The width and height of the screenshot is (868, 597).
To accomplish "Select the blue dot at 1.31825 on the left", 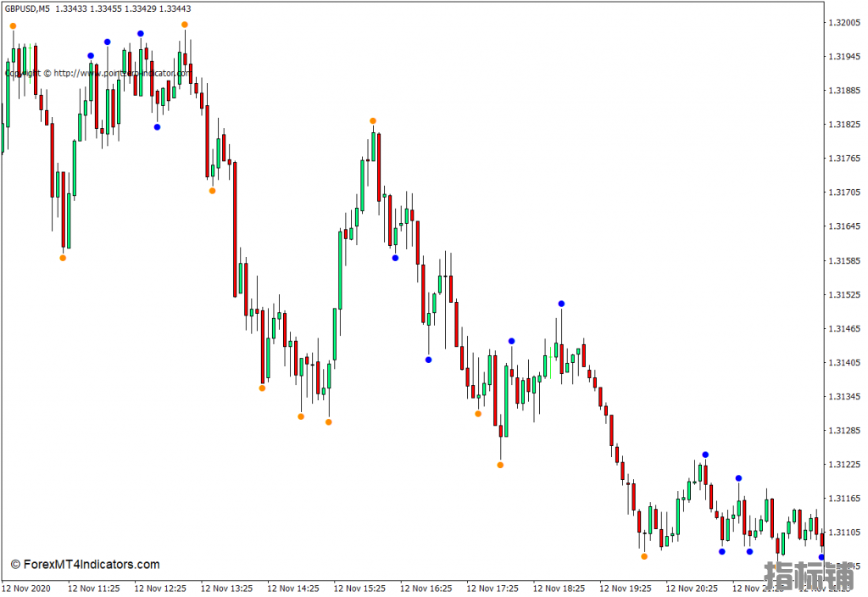I will coord(157,127).
